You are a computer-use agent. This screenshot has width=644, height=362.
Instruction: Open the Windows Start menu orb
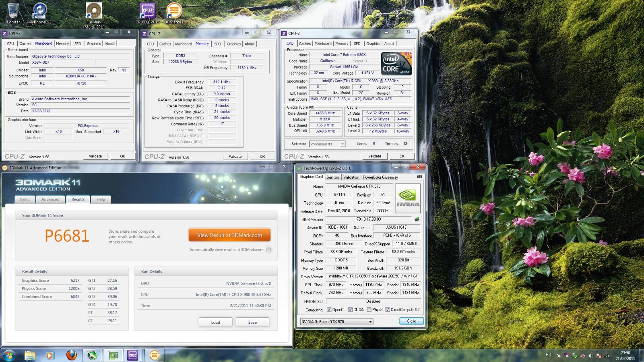pos(9,355)
